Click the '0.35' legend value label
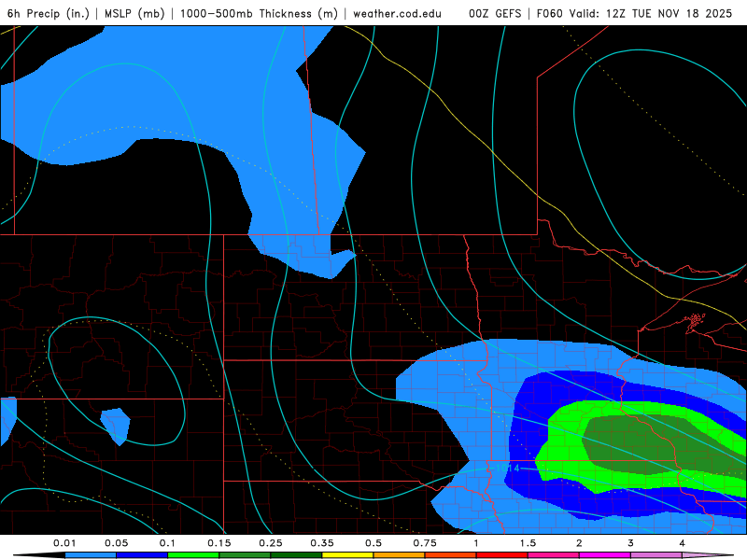 point(322,543)
